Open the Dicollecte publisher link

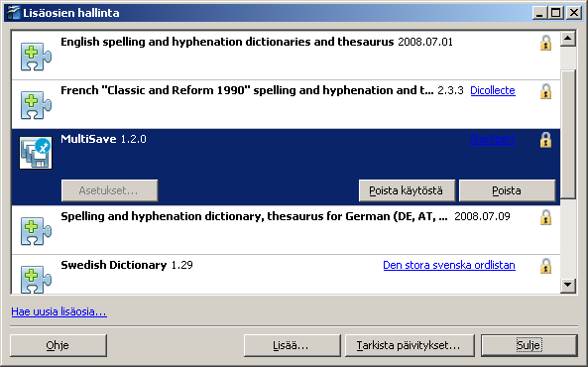[x=493, y=90]
